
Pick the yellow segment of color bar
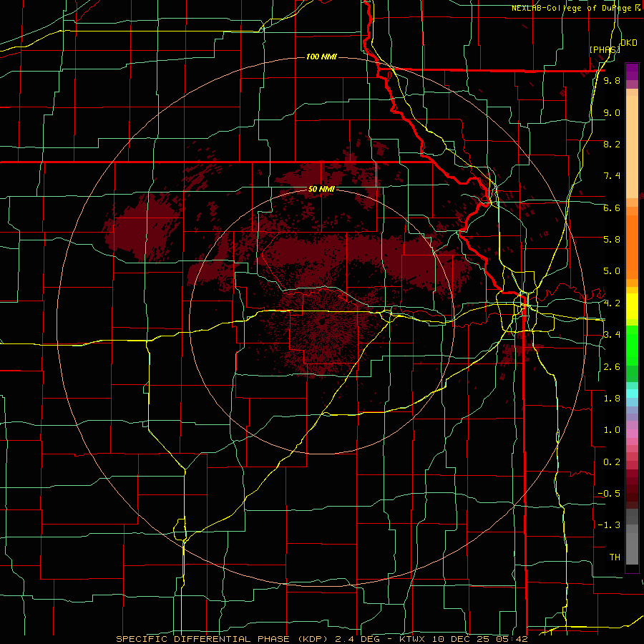pyautogui.click(x=632, y=306)
